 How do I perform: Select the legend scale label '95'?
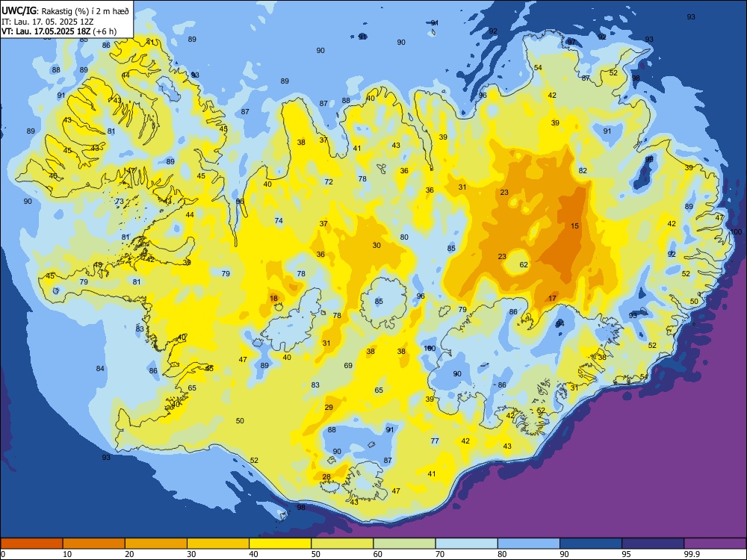(627, 554)
